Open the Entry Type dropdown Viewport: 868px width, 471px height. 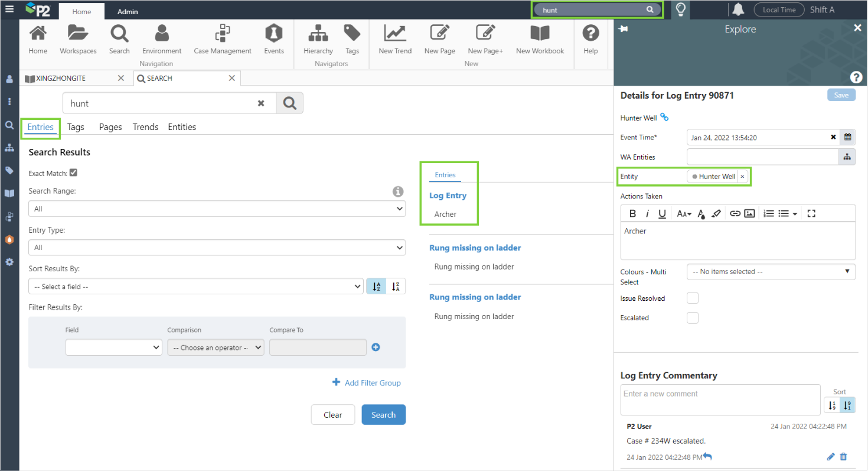[x=217, y=248]
